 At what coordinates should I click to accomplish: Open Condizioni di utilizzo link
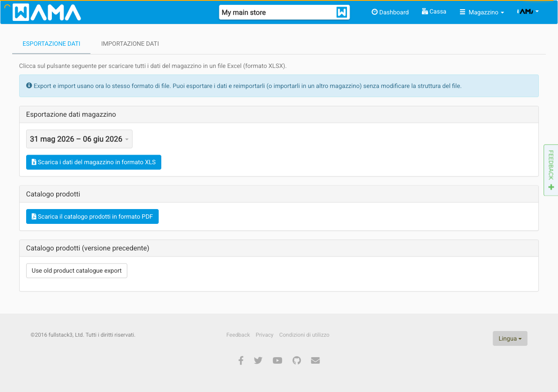[x=304, y=335]
